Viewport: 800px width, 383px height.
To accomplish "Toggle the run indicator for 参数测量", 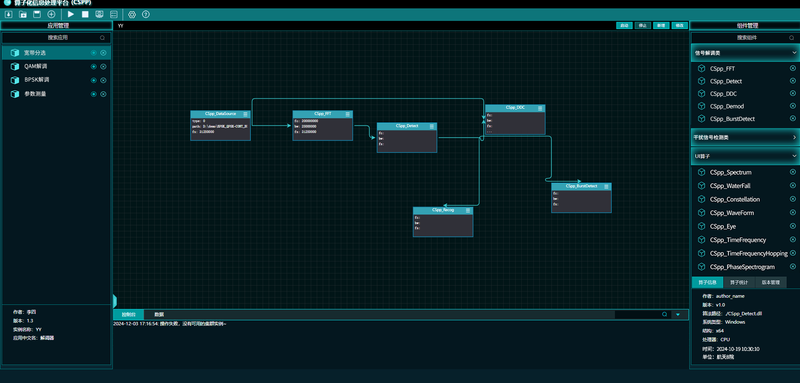I will 93,94.
